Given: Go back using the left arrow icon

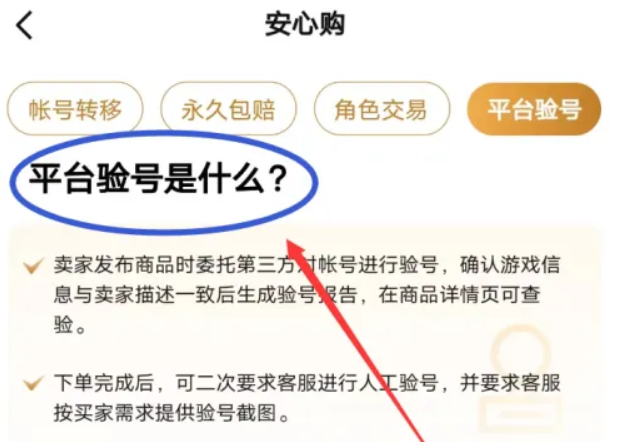Looking at the screenshot, I should click(x=24, y=25).
